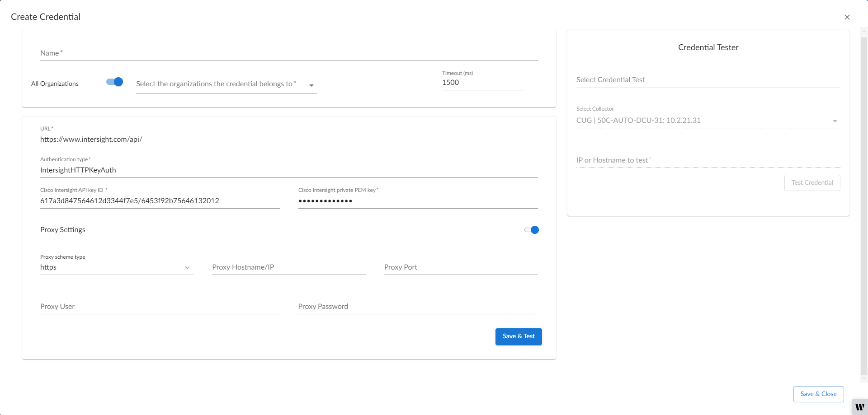Edit the Timeout (ms) value field
Screen dimensions: 868x415
coord(482,83)
